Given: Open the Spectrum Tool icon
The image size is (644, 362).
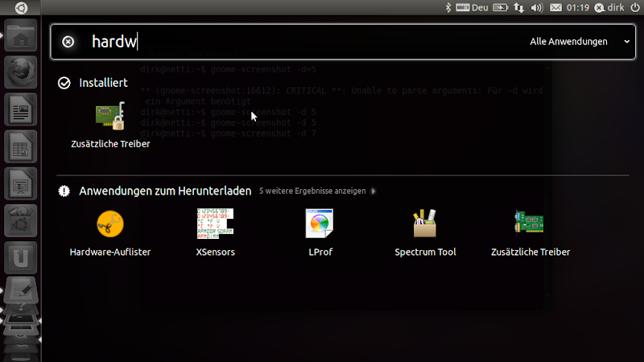Looking at the screenshot, I should tap(425, 224).
